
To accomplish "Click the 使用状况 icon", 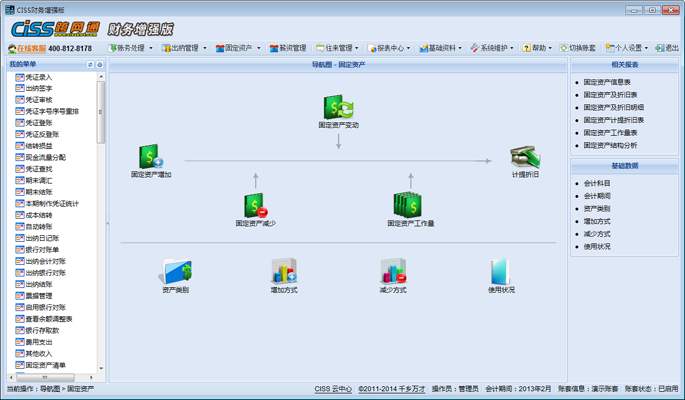I will pyautogui.click(x=501, y=271).
